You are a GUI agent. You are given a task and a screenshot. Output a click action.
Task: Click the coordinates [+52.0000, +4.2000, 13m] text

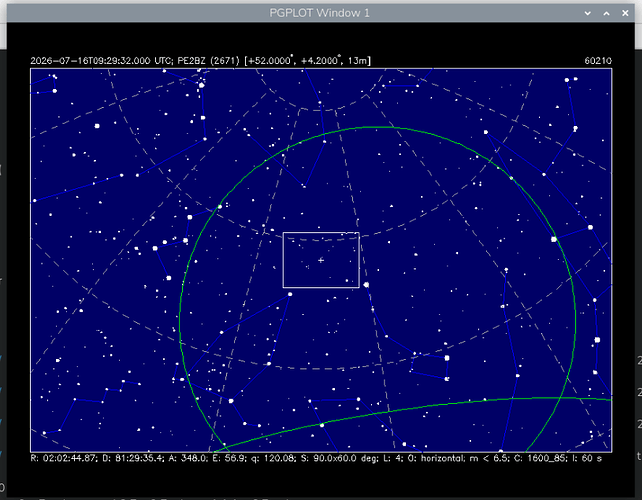click(307, 61)
